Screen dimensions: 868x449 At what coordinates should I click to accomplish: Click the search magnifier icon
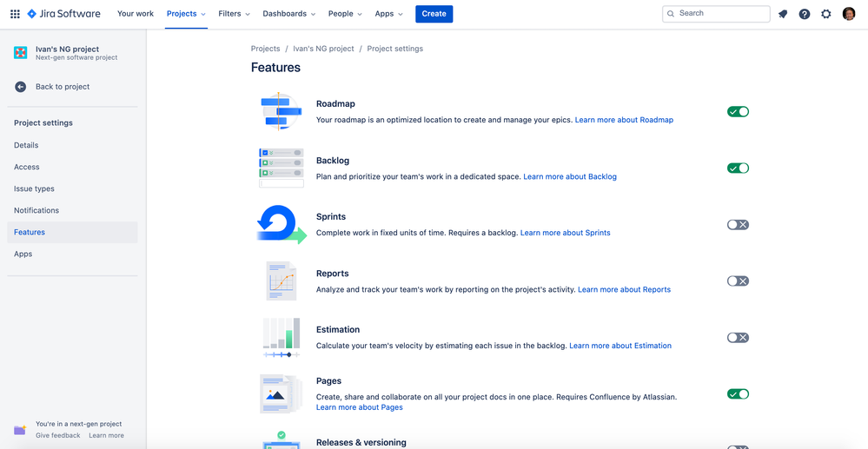671,14
